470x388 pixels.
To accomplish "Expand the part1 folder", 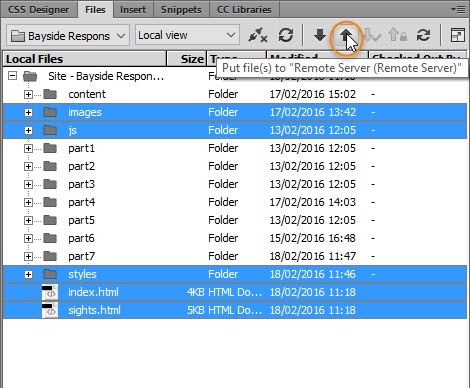I will 28,148.
